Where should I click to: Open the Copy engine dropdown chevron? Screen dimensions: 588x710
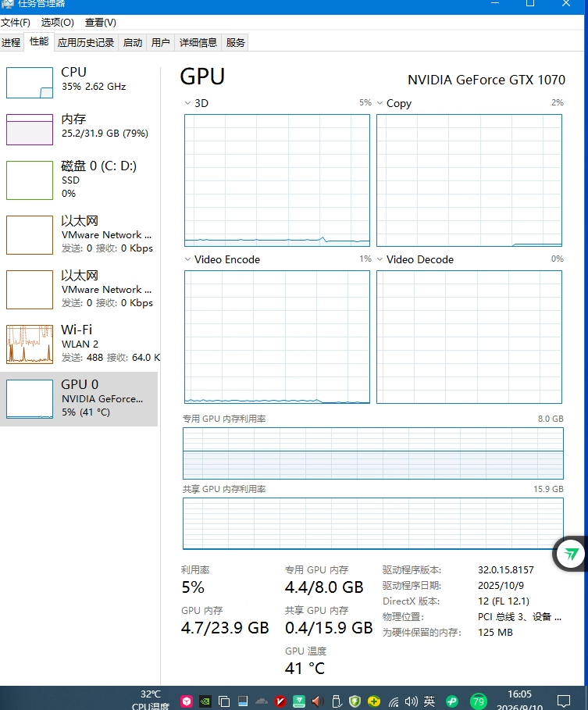(x=380, y=103)
